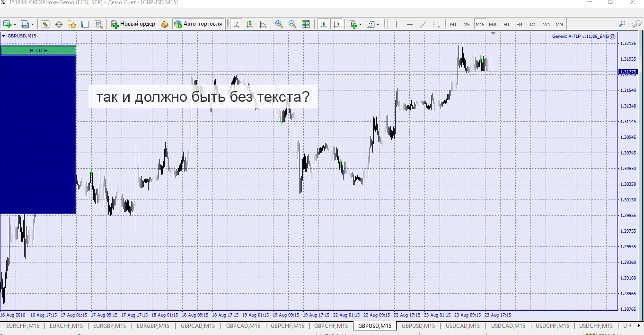Viewport: 644px width, 335px height.
Task: Expand the templates dropdown arrow
Action: tap(378, 24)
